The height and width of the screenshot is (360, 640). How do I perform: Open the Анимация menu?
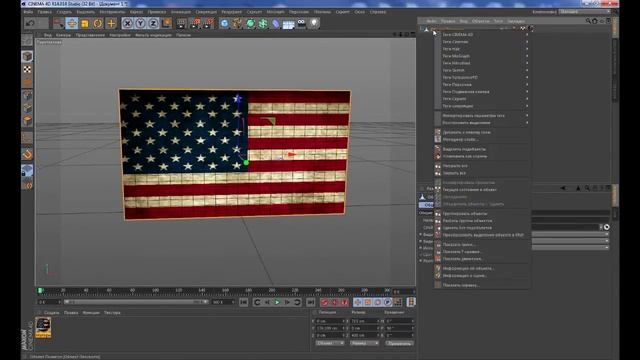coord(180,12)
